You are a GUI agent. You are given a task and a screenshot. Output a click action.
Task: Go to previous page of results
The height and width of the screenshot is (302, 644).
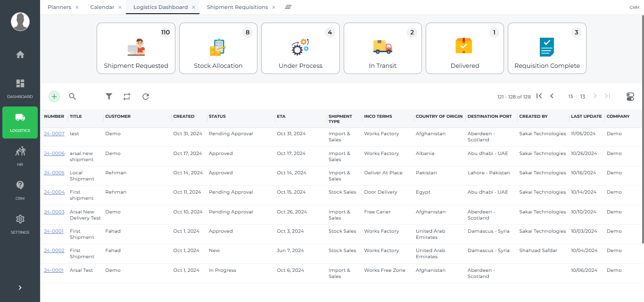point(552,96)
